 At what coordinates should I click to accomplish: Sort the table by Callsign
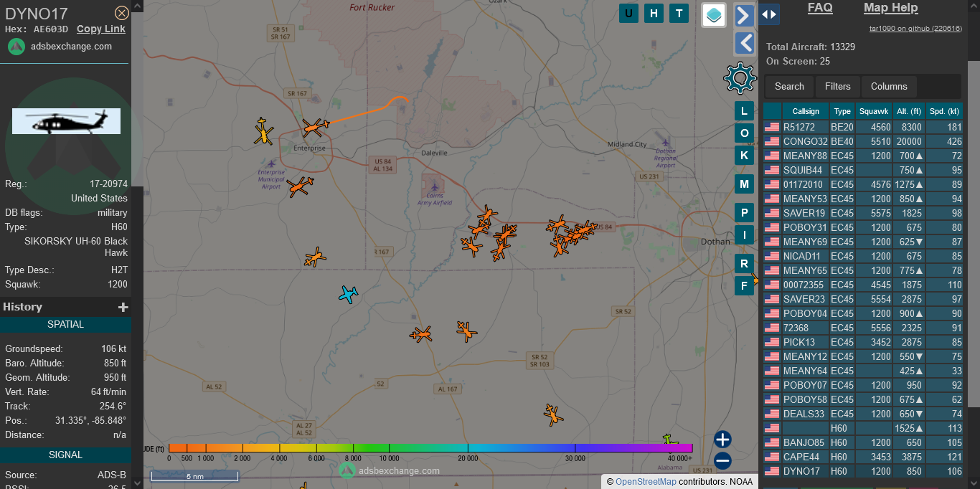click(806, 111)
